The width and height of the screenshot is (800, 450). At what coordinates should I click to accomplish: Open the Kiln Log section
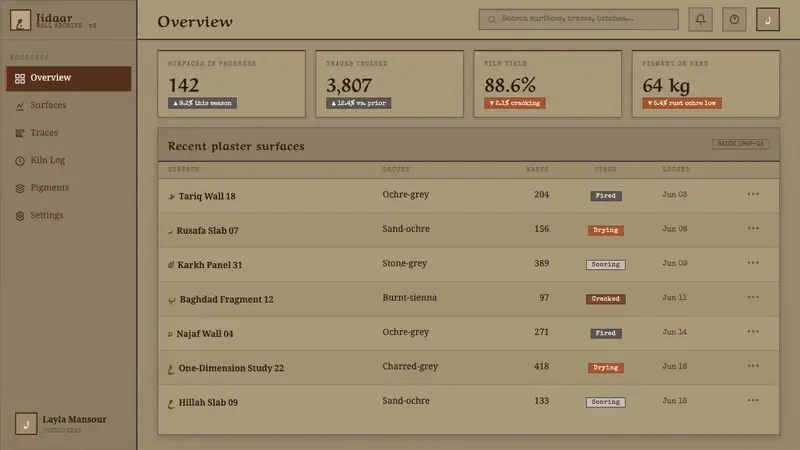(x=68, y=160)
